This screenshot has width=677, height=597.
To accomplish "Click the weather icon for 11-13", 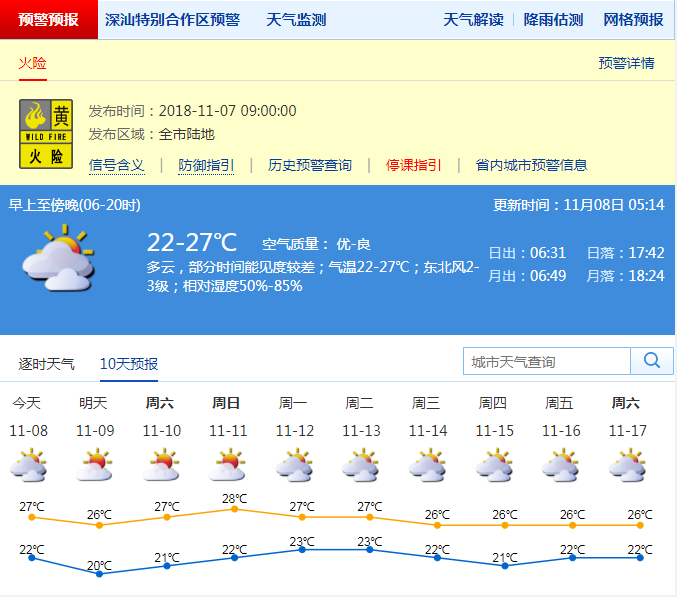I will (360, 466).
